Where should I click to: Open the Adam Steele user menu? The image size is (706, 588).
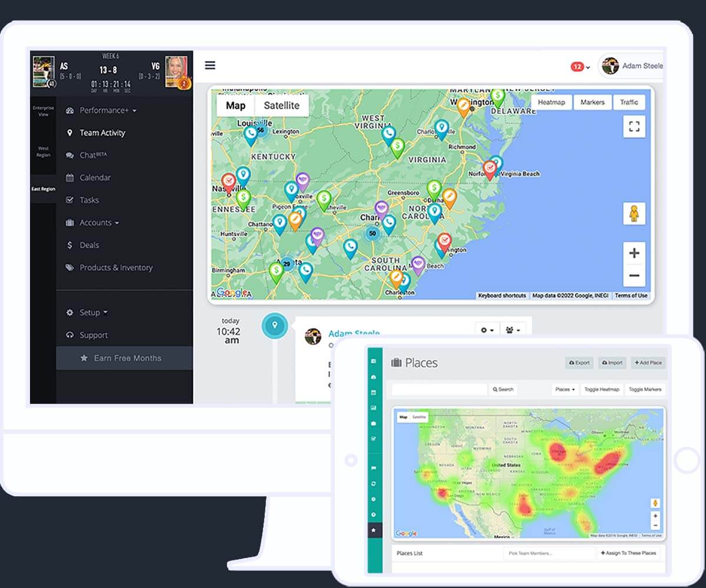click(632, 66)
